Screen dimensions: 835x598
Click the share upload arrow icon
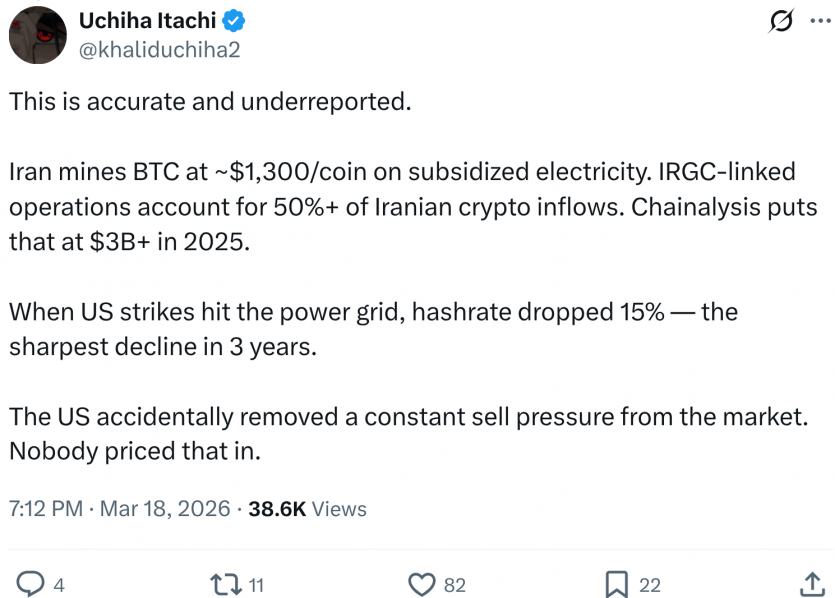click(811, 584)
